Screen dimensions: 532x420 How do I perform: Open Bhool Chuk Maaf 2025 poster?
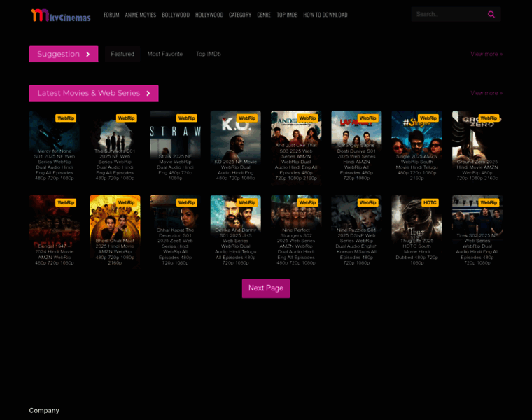(115, 232)
